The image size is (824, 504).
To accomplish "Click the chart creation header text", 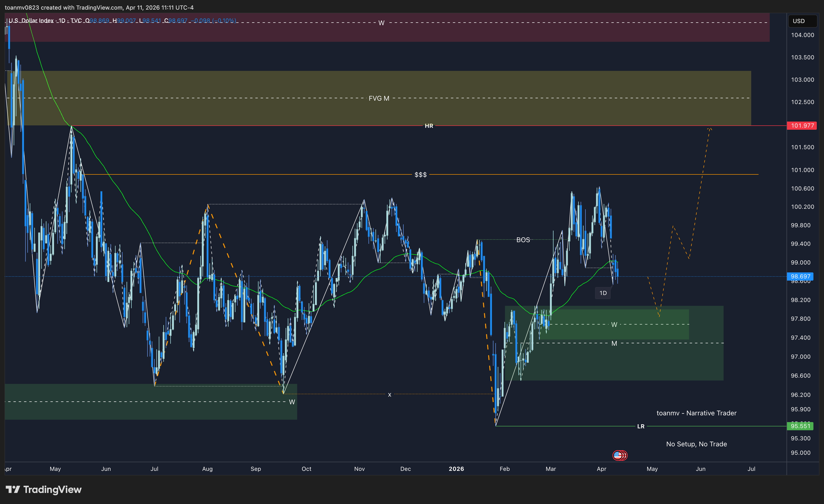I will [99, 7].
